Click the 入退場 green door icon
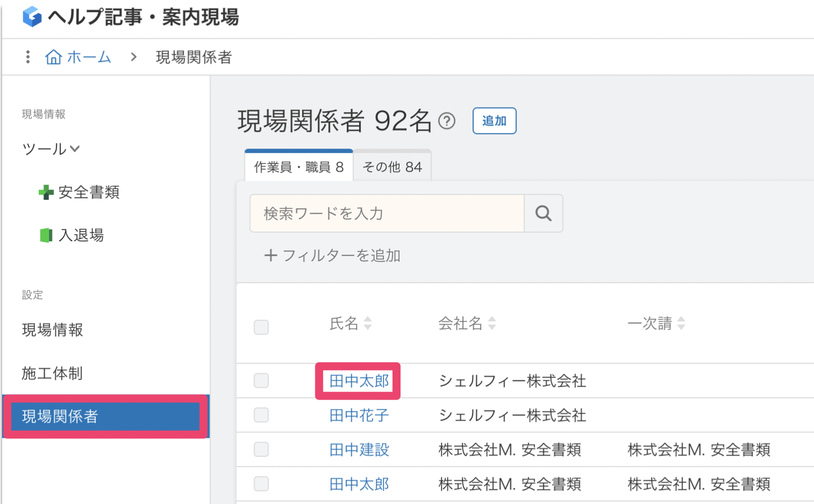This screenshot has width=814, height=504. [46, 235]
